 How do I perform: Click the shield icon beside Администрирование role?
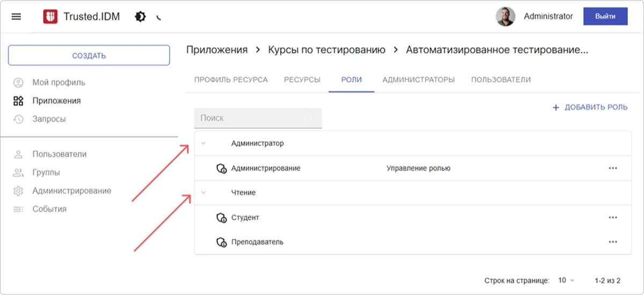[x=221, y=168]
